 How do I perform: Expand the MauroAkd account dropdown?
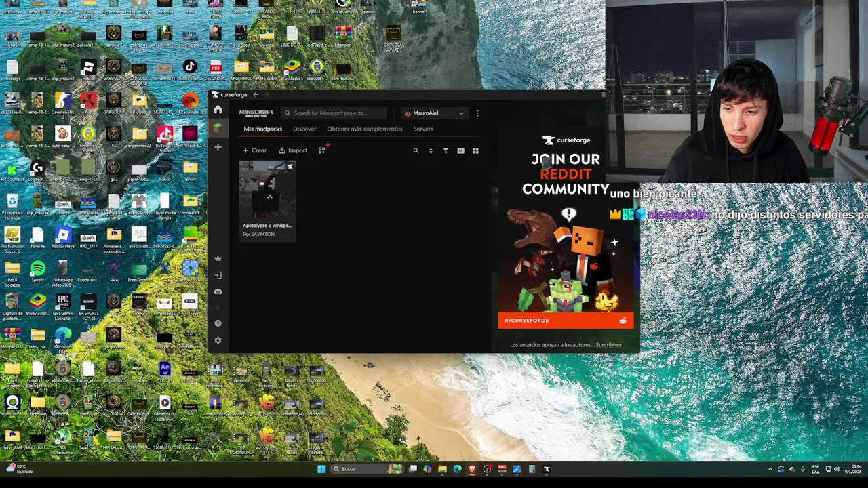pos(435,113)
